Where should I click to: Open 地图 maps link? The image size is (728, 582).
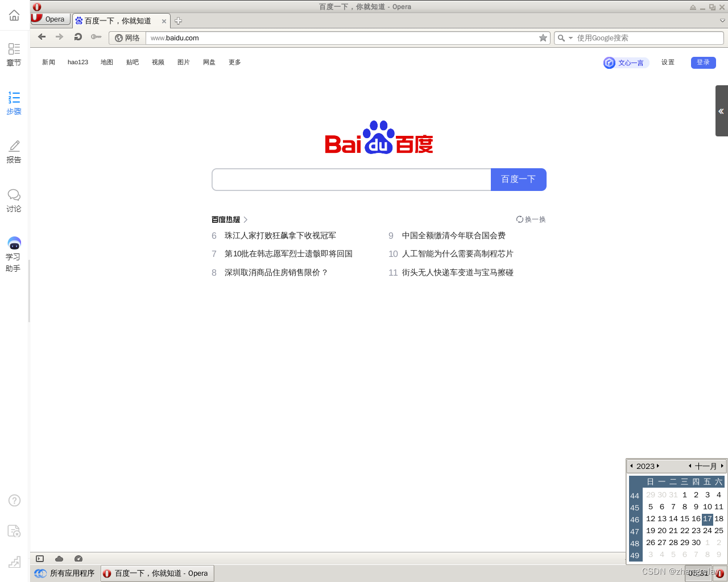107,63
